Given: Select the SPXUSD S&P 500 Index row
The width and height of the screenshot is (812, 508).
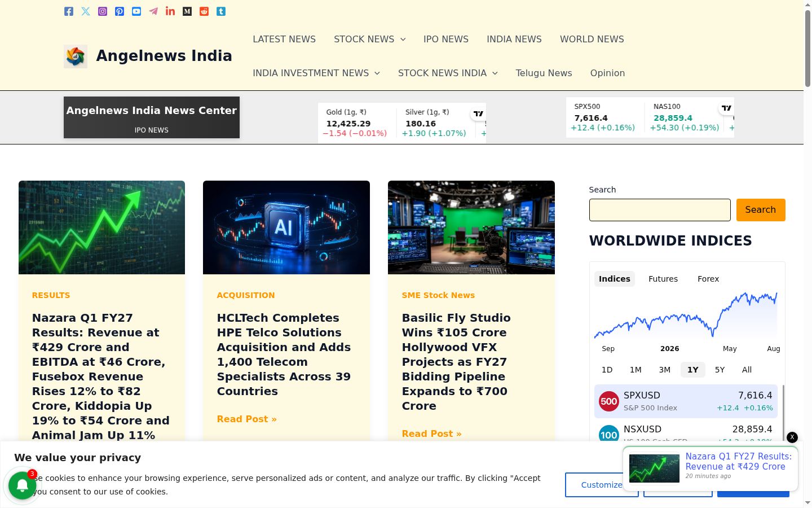Looking at the screenshot, I should point(686,401).
